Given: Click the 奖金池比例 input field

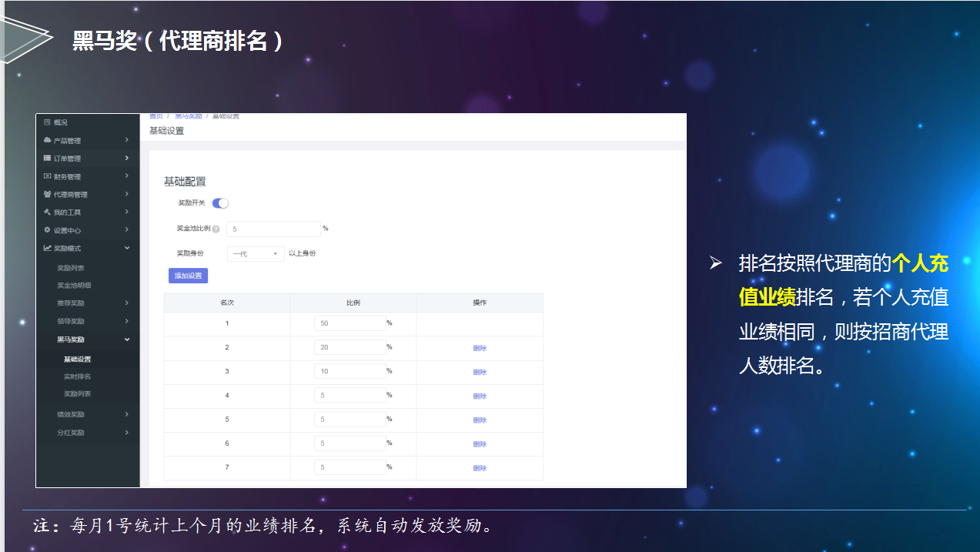Looking at the screenshot, I should pos(273,229).
